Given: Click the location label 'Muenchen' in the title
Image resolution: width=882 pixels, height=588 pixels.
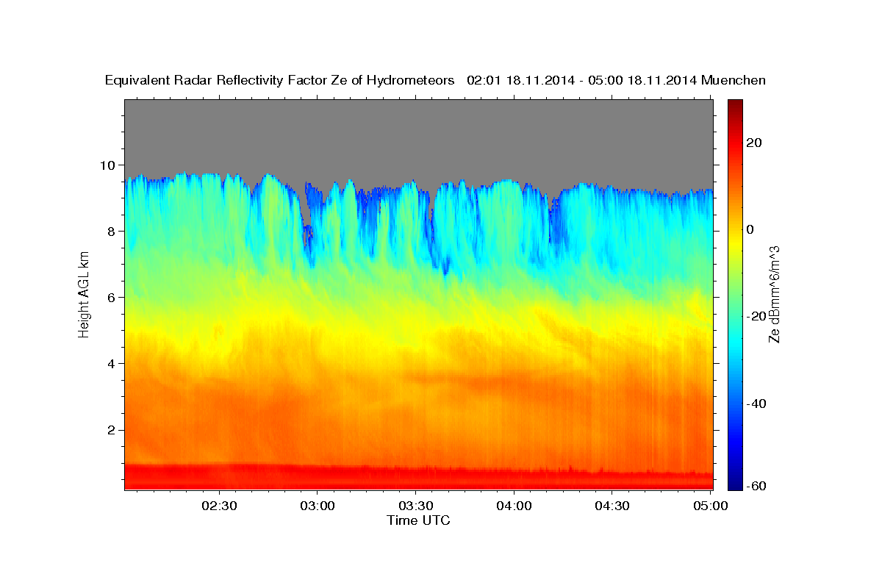Looking at the screenshot, I should 734,81.
